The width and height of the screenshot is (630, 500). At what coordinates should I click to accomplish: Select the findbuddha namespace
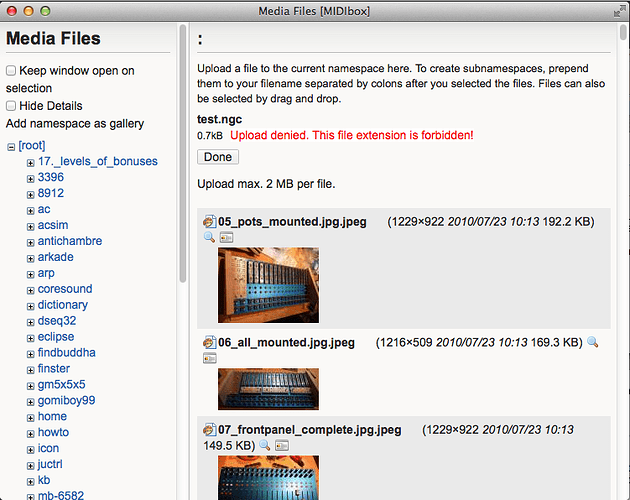(66, 353)
